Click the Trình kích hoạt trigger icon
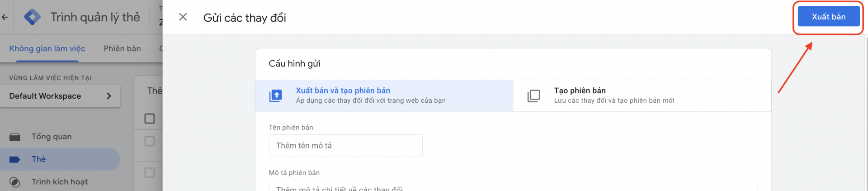Image resolution: width=868 pixels, height=191 pixels. 15,182
